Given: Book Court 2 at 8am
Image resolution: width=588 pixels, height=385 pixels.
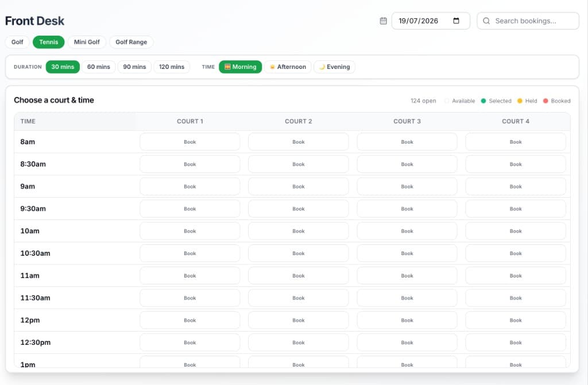Looking at the screenshot, I should point(299,142).
